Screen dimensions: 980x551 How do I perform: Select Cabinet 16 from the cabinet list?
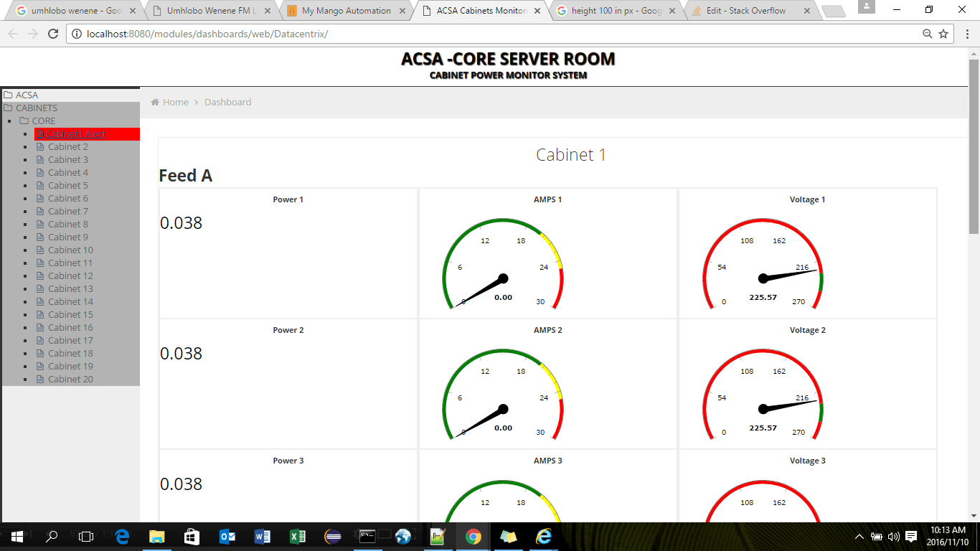click(x=70, y=328)
